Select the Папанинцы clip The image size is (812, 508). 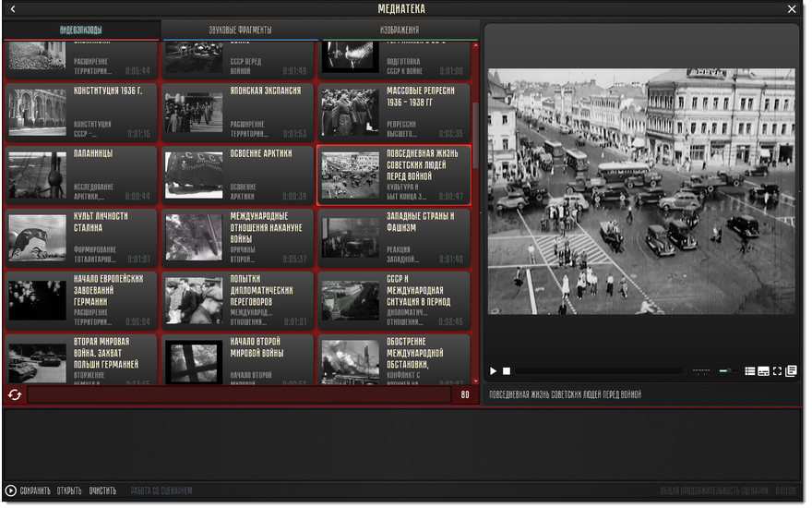pos(81,175)
